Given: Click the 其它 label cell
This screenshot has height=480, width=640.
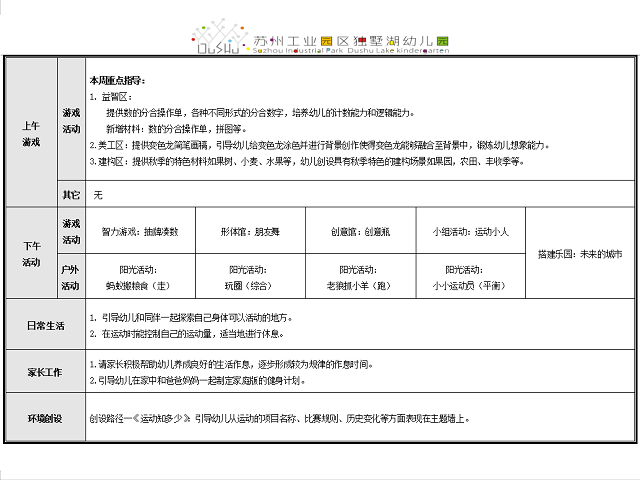Looking at the screenshot, I should pyautogui.click(x=71, y=195).
